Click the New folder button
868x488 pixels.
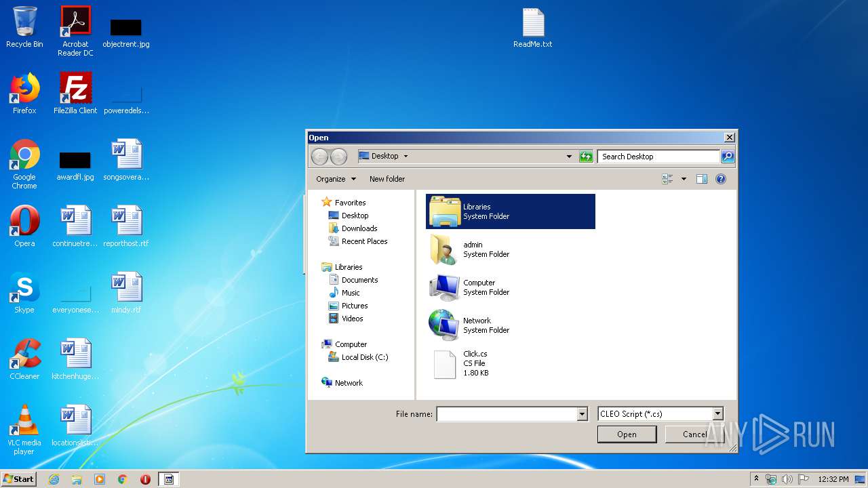387,179
